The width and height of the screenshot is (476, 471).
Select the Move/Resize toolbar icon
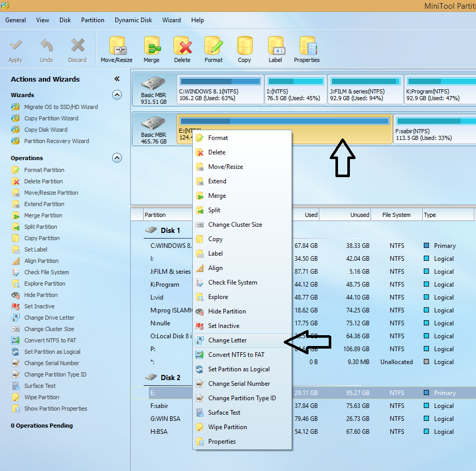click(x=117, y=50)
